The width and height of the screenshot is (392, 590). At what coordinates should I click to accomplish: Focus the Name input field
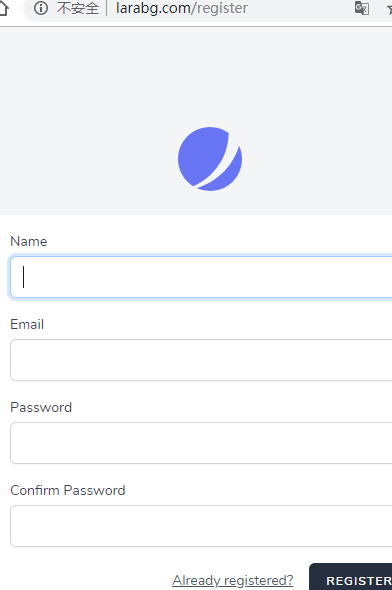[x=201, y=277]
